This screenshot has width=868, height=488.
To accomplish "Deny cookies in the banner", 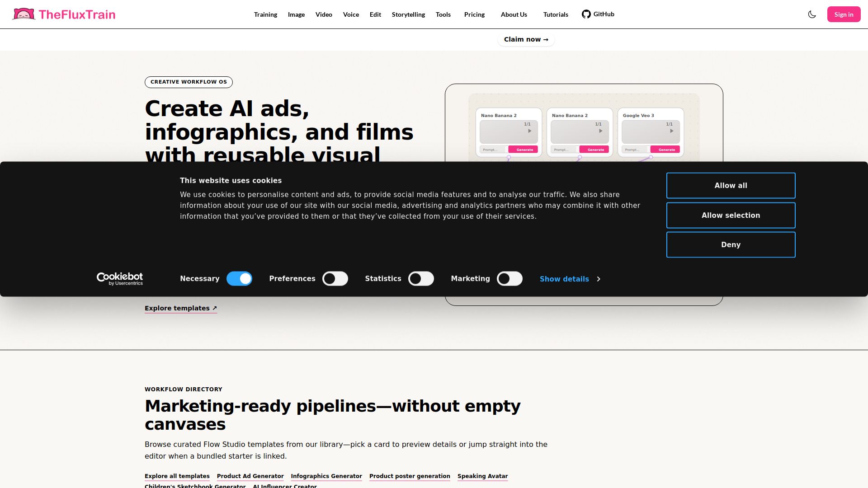I will click(x=731, y=245).
